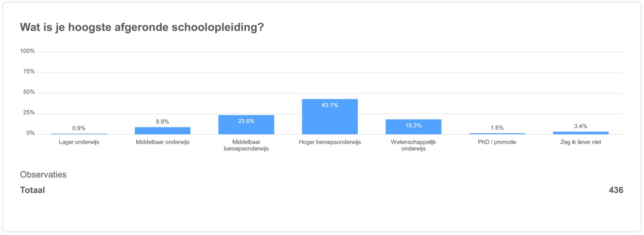The image size is (644, 235).
Task: Click the Observaties heading
Action: click(x=43, y=175)
